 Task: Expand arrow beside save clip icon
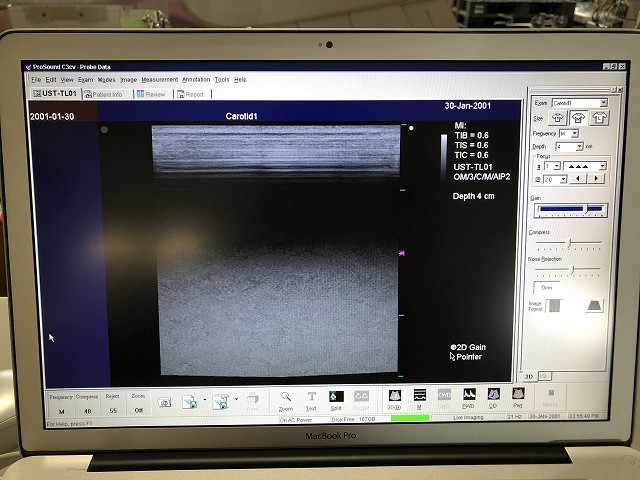[x=236, y=399]
